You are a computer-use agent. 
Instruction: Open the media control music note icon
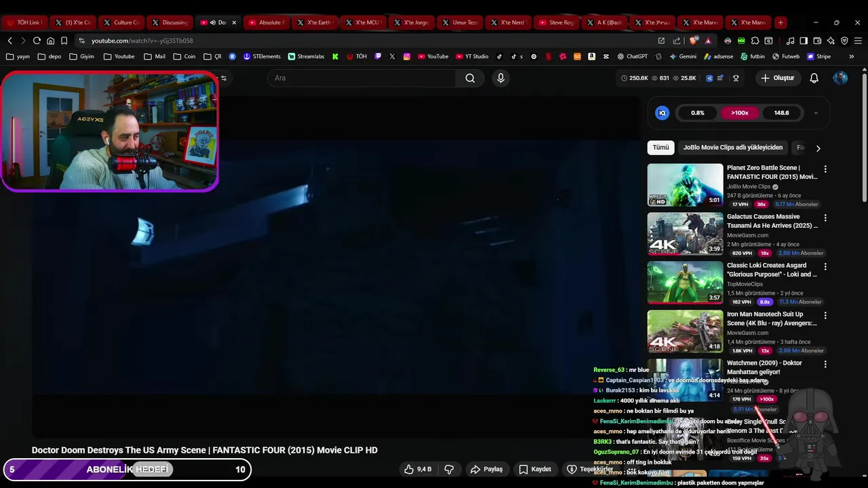coord(790,41)
